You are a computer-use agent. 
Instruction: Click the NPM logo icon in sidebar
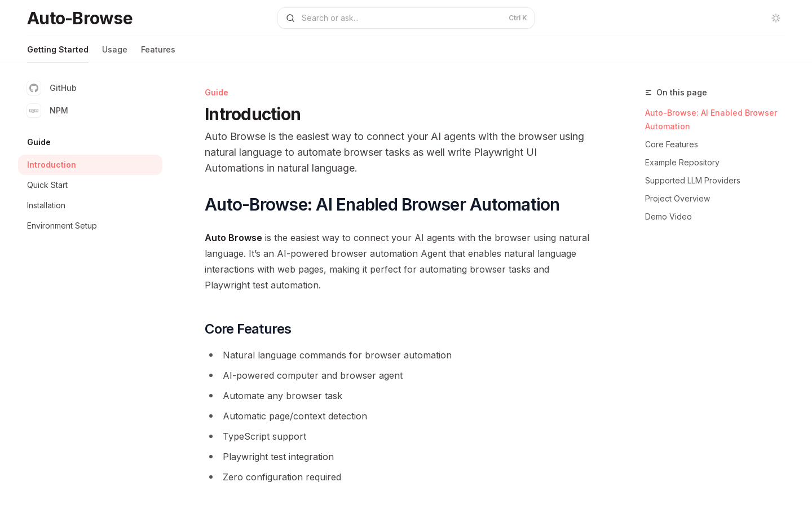[34, 111]
